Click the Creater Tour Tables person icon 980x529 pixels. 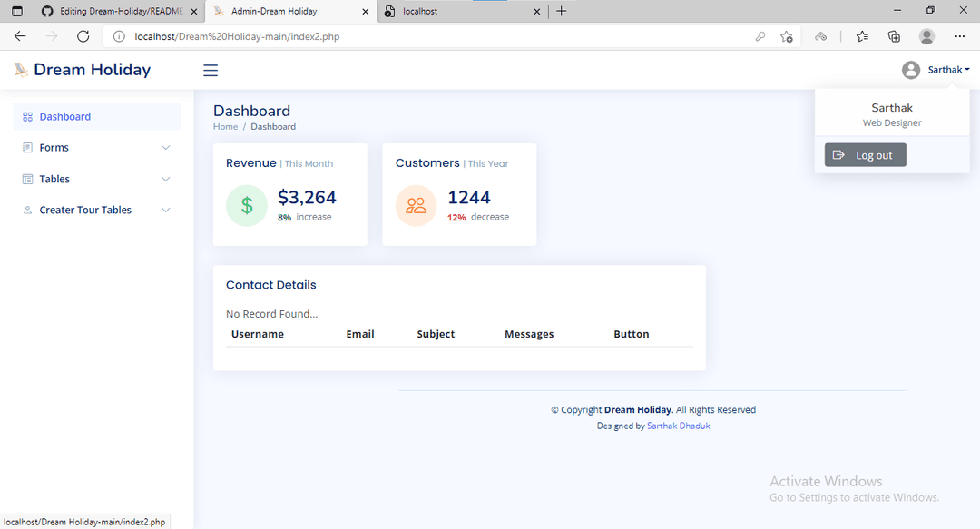pos(27,210)
